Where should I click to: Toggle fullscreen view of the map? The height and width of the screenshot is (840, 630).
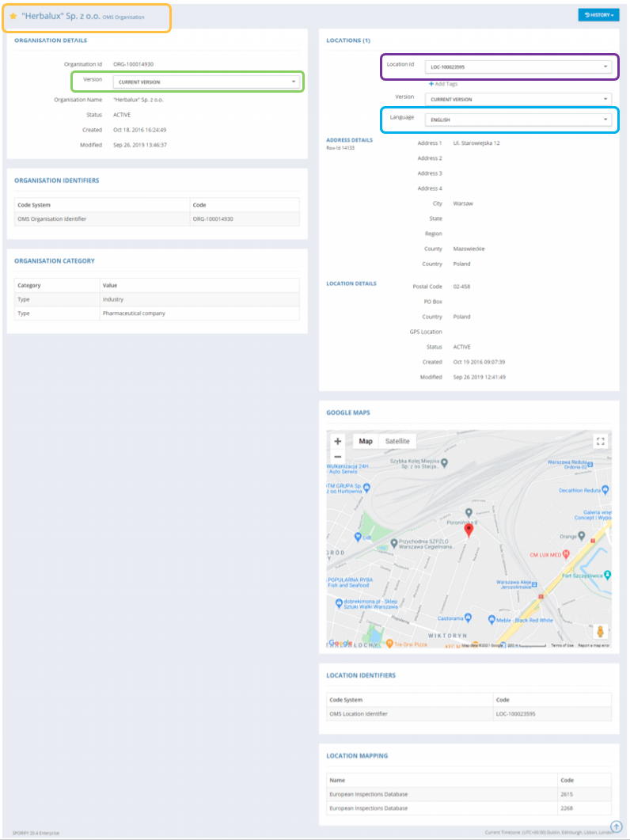(600, 441)
